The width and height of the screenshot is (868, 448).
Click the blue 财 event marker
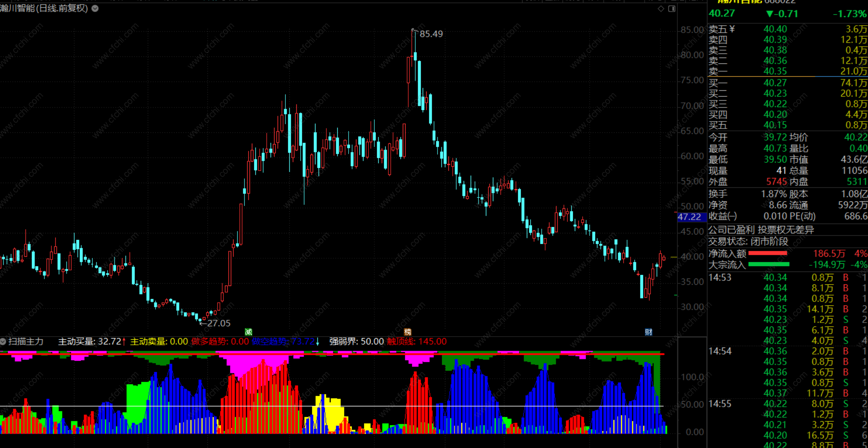point(648,332)
